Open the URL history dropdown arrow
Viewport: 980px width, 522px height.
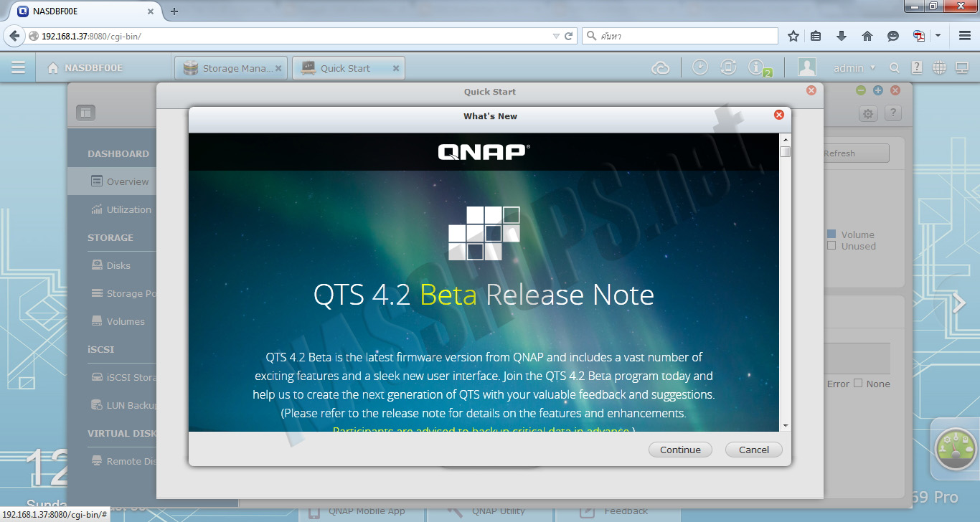click(556, 36)
